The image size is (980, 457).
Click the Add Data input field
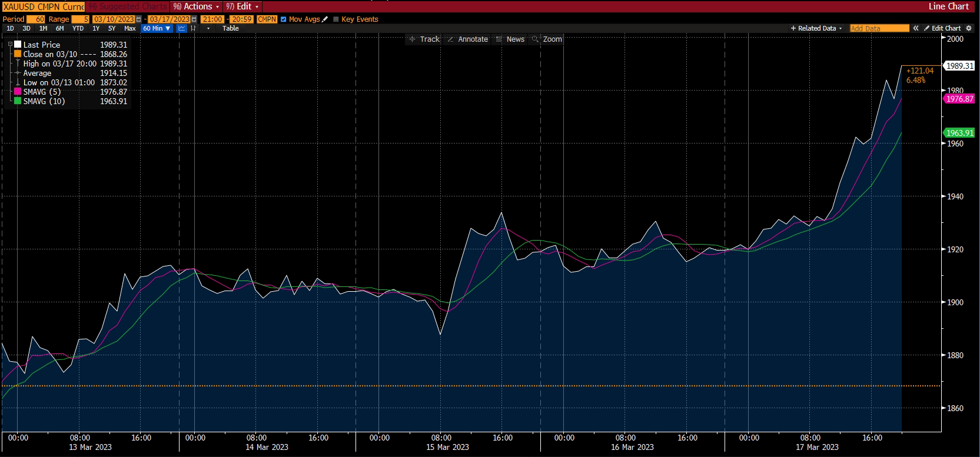coord(879,28)
